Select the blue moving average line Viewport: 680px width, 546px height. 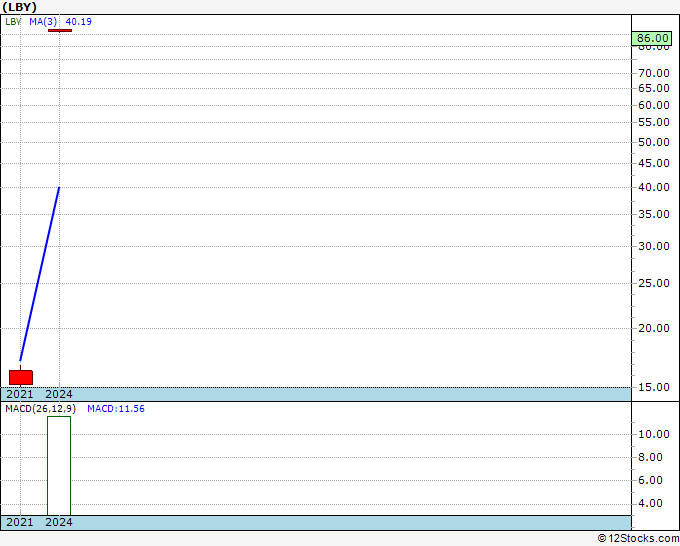[40, 272]
